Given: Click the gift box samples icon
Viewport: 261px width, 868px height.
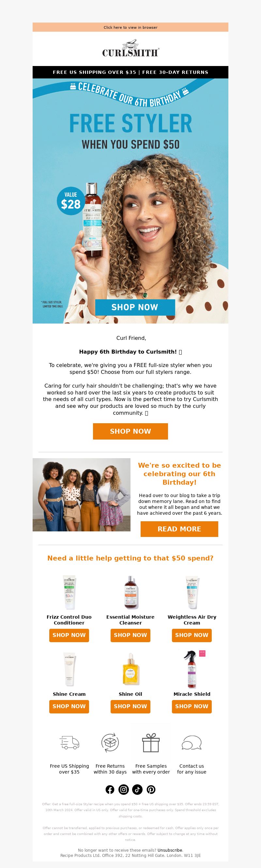Looking at the screenshot, I should 151,742.
